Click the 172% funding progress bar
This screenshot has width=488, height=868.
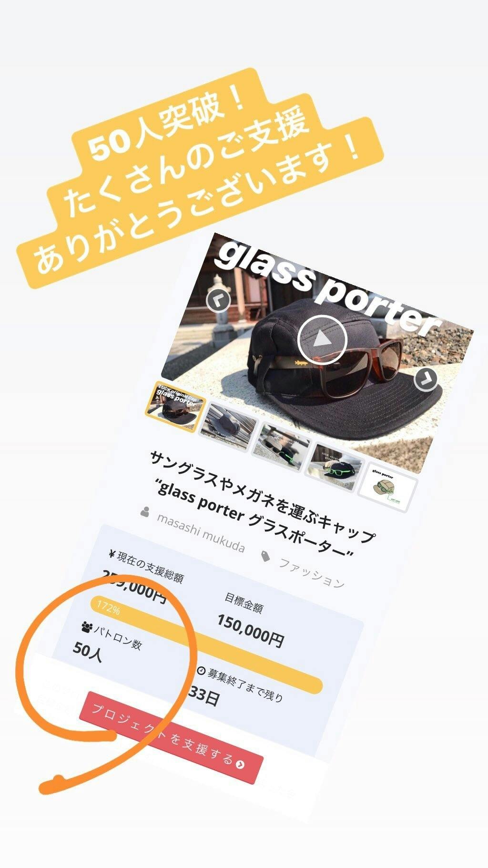pos(206,644)
